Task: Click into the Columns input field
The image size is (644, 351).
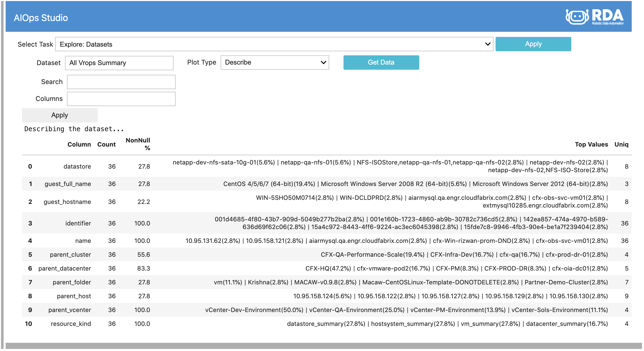Action: click(x=121, y=99)
